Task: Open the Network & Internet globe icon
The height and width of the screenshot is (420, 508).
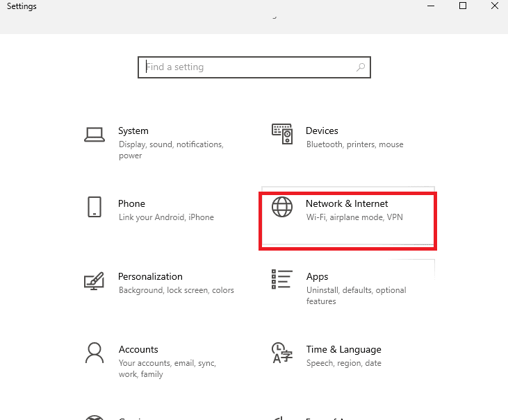Action: click(x=282, y=207)
